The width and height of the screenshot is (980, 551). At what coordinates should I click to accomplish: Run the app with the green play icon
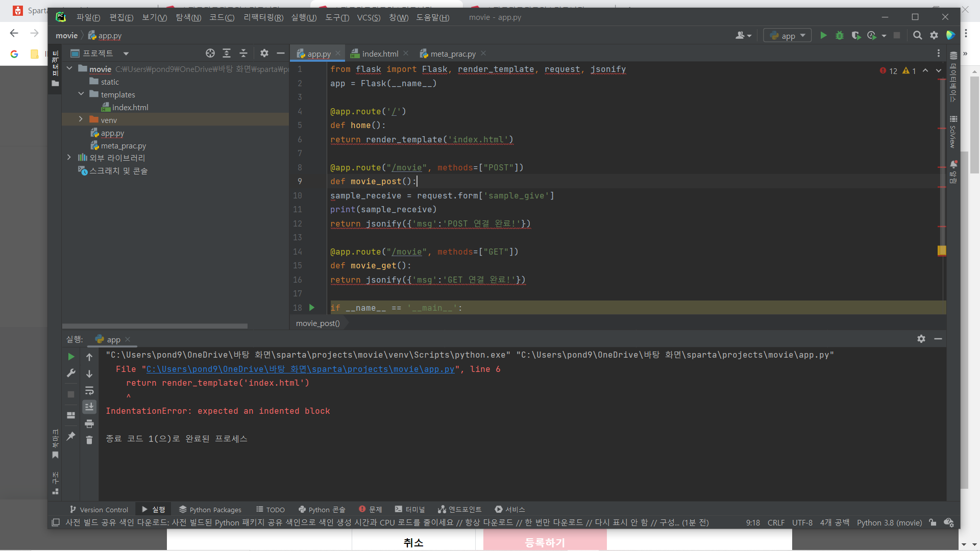pos(823,35)
